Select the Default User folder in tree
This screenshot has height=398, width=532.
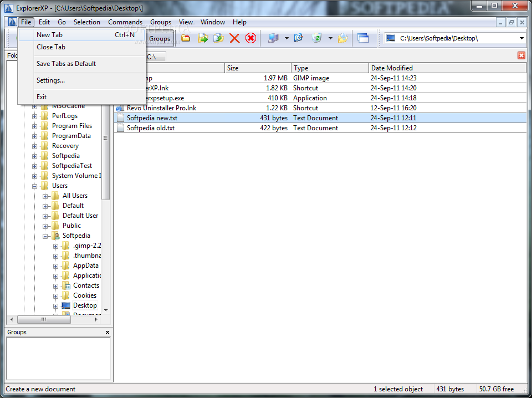(x=80, y=216)
